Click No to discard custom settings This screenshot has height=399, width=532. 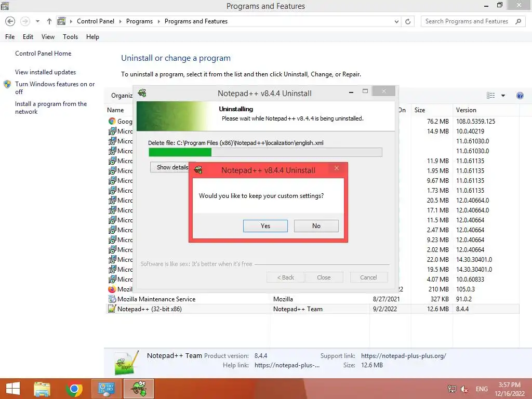tap(316, 226)
